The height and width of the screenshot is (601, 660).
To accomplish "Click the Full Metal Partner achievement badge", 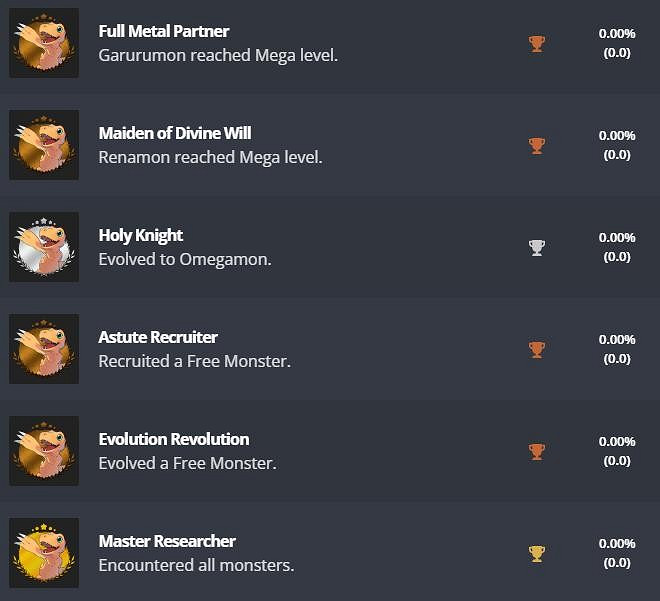I will pos(44,43).
